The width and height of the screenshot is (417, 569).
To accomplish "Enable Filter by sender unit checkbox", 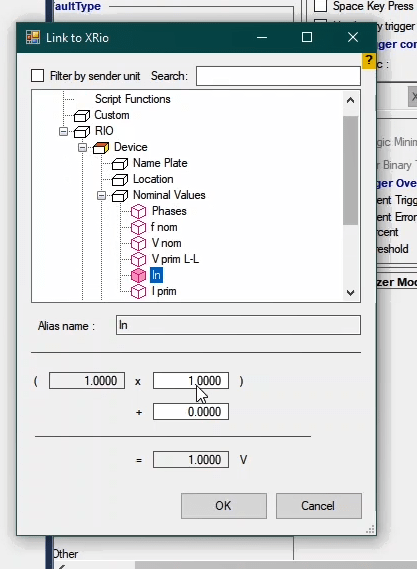I will pos(37,76).
